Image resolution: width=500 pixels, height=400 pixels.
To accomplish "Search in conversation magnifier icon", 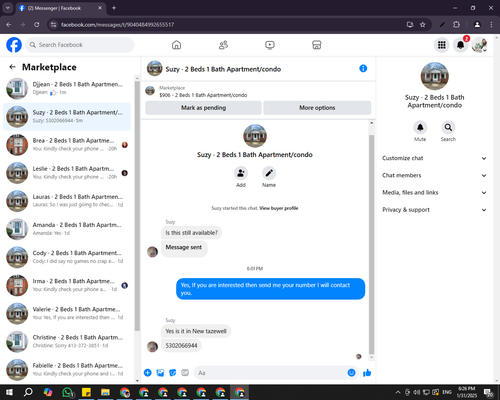I will tap(448, 127).
